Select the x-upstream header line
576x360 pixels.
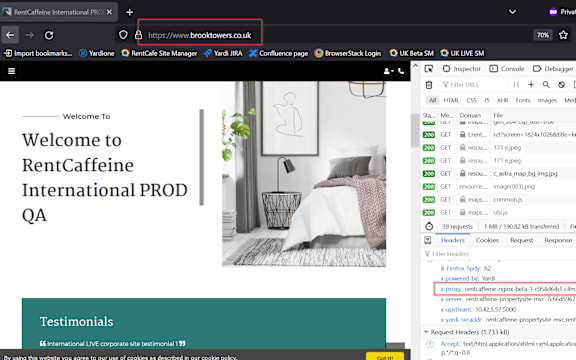[478, 310]
